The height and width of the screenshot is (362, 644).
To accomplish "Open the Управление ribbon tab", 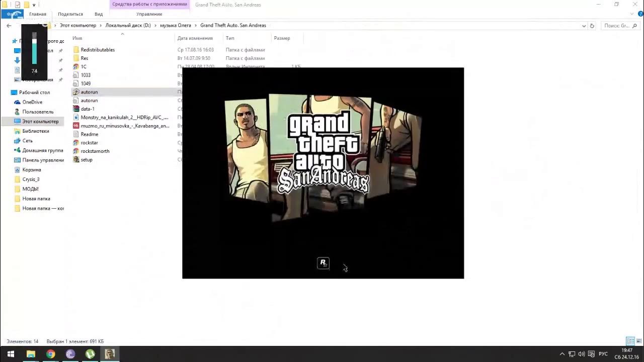I will 149,14.
